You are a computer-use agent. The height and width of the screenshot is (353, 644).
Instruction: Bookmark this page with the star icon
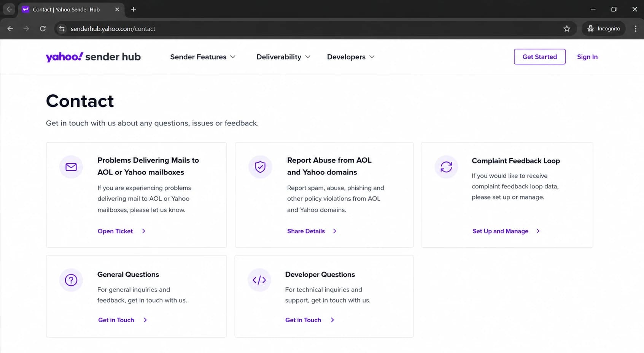tap(567, 28)
